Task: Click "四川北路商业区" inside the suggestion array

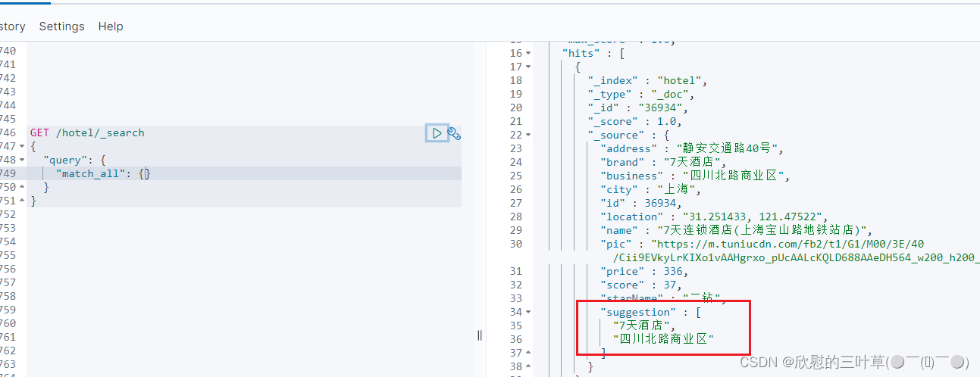Action: point(663,339)
